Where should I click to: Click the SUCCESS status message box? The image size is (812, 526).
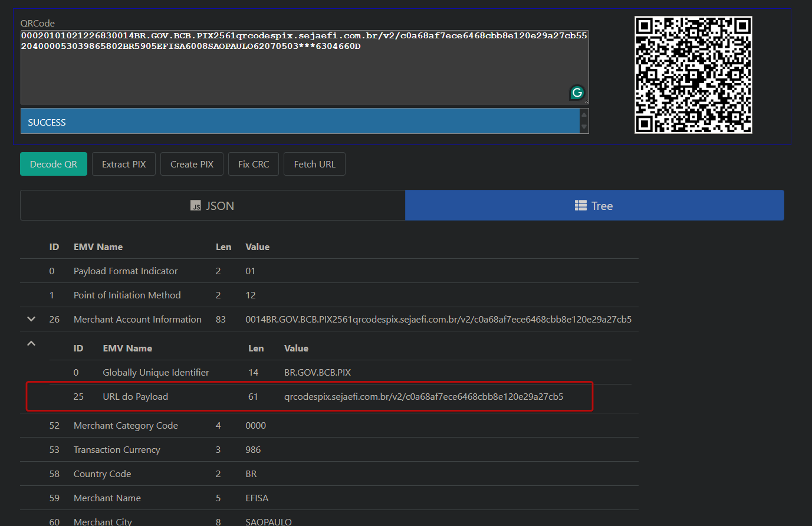point(300,121)
